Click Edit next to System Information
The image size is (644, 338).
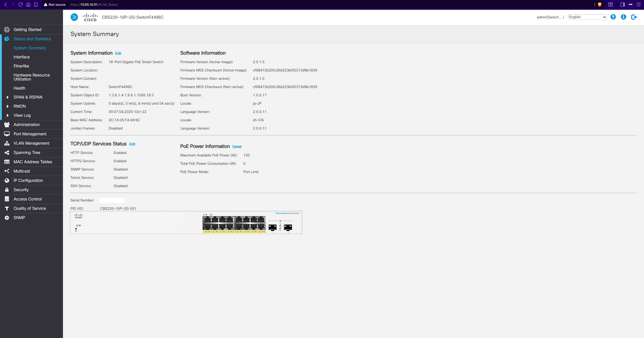coord(118,54)
